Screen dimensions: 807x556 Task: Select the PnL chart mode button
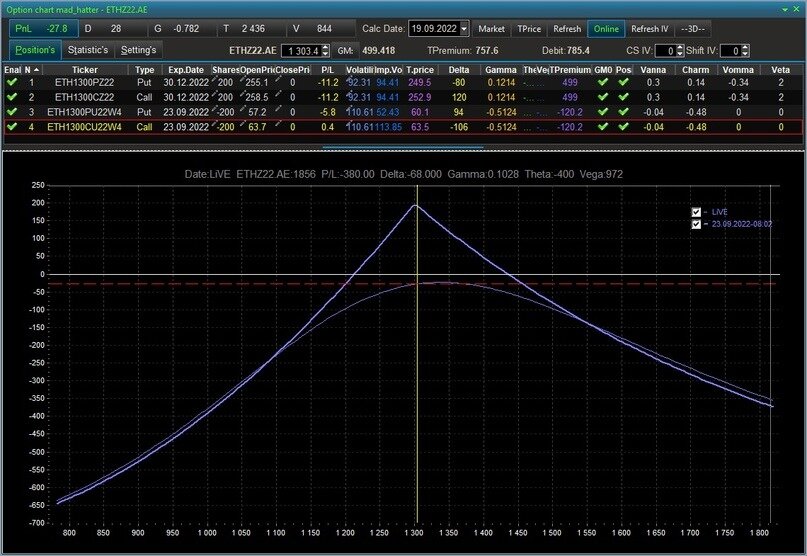pos(43,29)
